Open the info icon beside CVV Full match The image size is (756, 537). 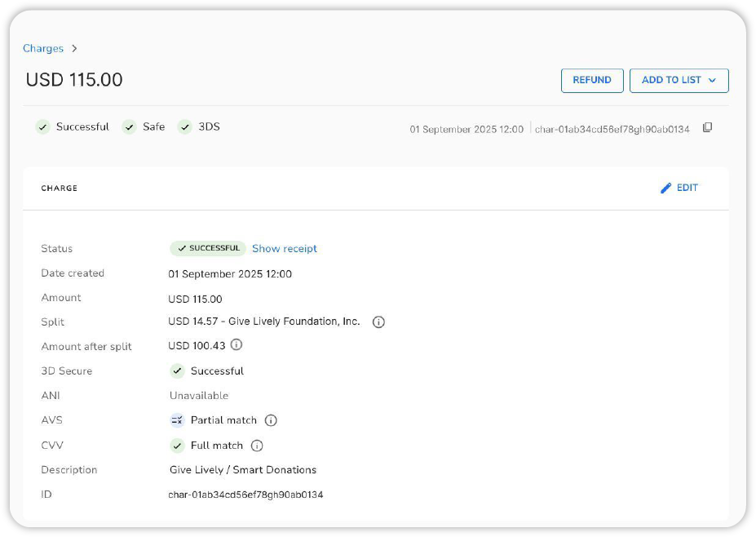point(257,445)
